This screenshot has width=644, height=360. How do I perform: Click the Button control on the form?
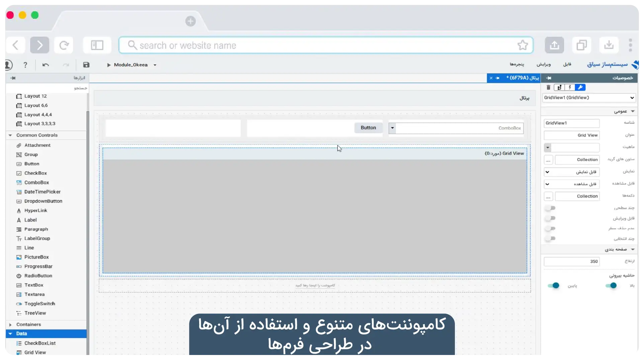[368, 128]
